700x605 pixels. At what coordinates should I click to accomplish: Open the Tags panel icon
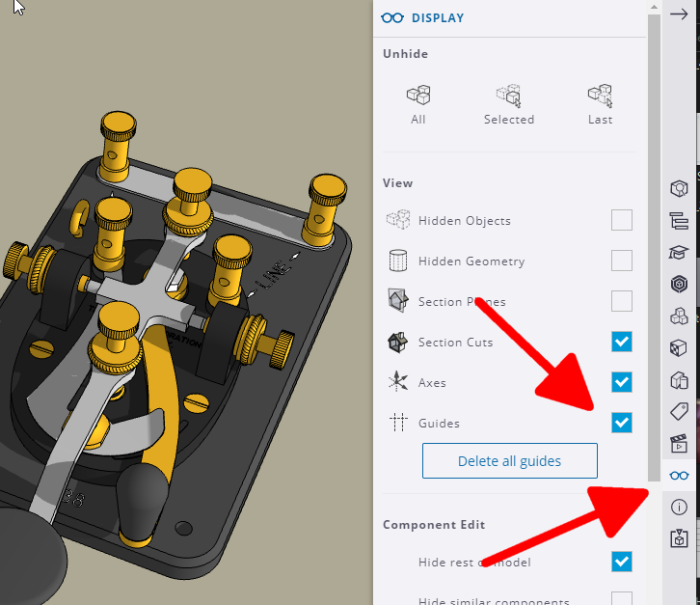[679, 411]
